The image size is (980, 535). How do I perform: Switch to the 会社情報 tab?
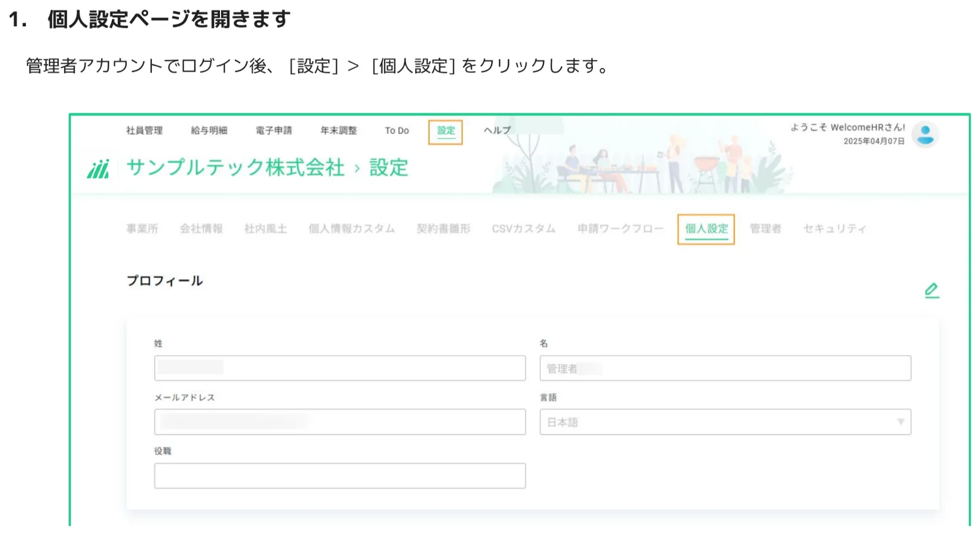coord(202,228)
